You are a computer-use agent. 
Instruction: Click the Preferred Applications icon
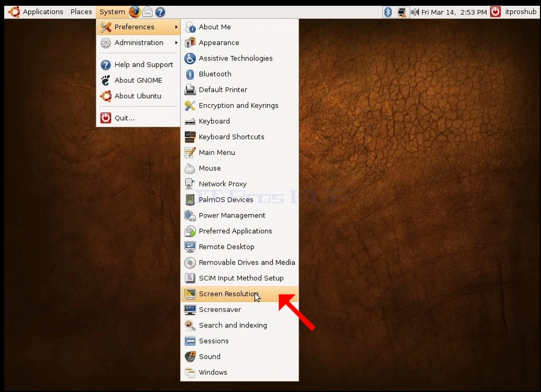point(190,231)
